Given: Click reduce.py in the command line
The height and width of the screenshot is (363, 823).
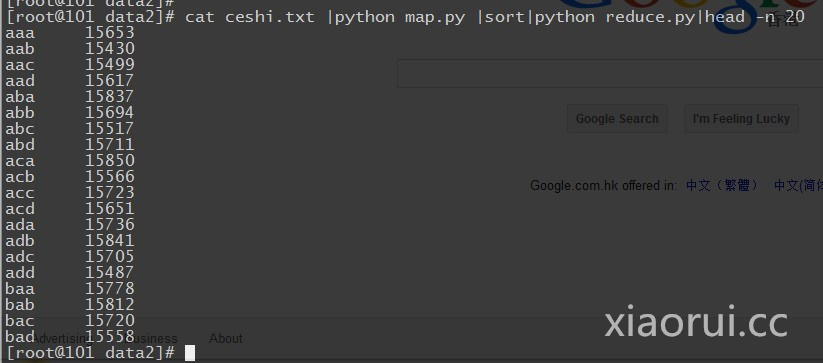Looking at the screenshot, I should 650,17.
